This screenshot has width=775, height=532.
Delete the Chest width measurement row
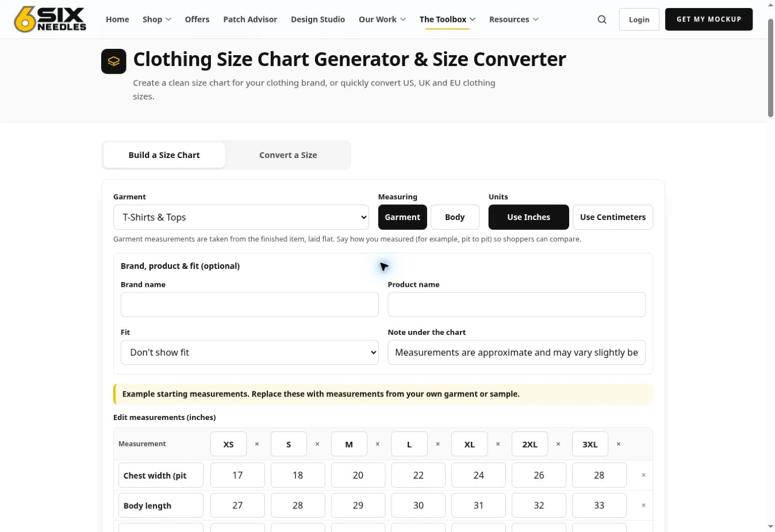(x=643, y=475)
